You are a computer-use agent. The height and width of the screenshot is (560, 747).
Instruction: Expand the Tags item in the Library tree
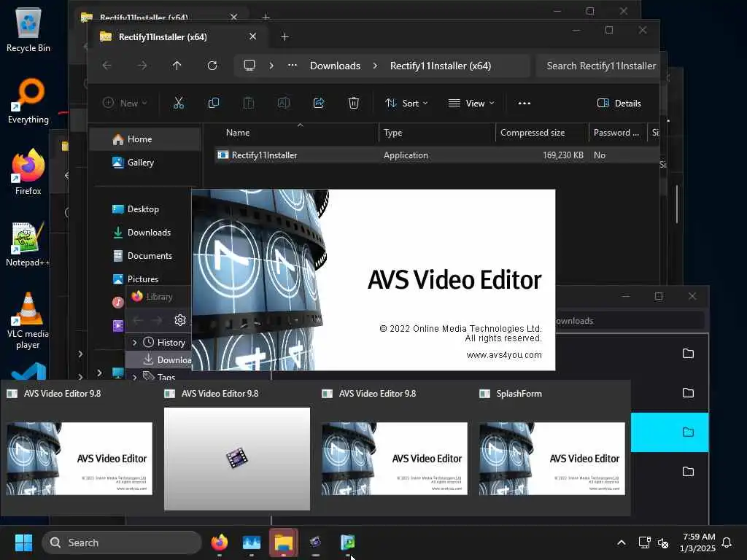(x=134, y=377)
